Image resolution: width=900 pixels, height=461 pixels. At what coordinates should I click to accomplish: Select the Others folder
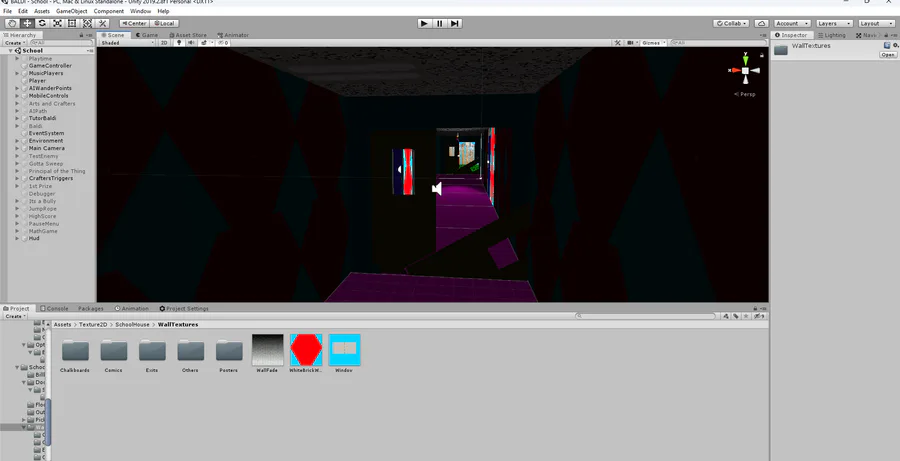191,355
